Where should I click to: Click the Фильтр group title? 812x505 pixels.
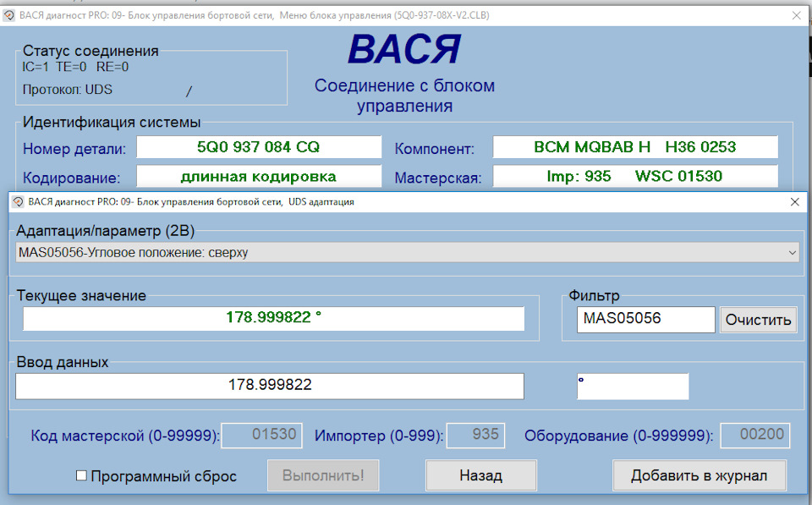(594, 296)
